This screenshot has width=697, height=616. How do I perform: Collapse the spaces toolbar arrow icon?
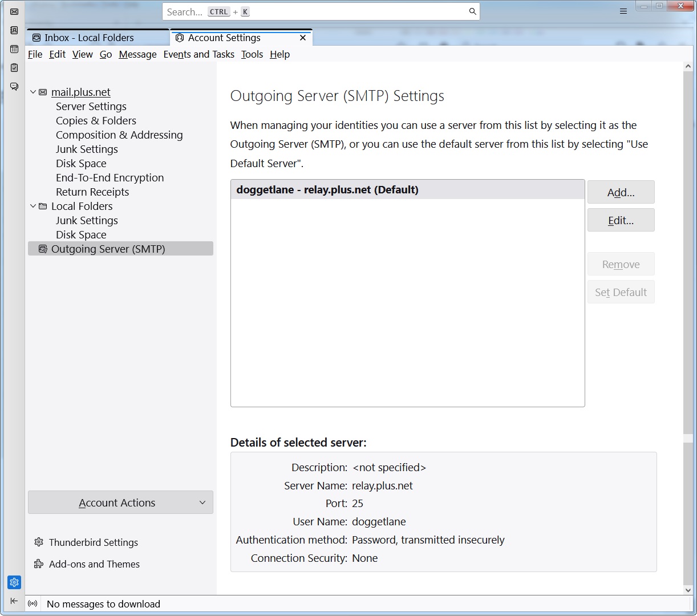pyautogui.click(x=14, y=601)
